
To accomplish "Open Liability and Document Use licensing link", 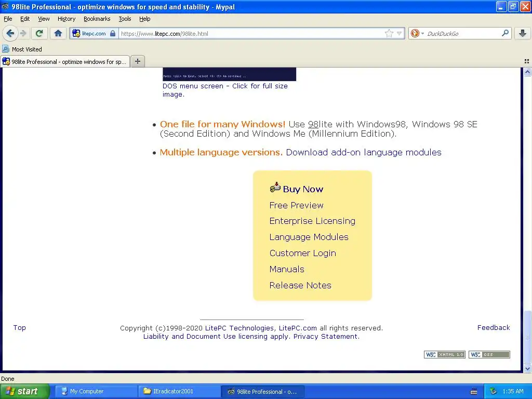I will (216, 336).
